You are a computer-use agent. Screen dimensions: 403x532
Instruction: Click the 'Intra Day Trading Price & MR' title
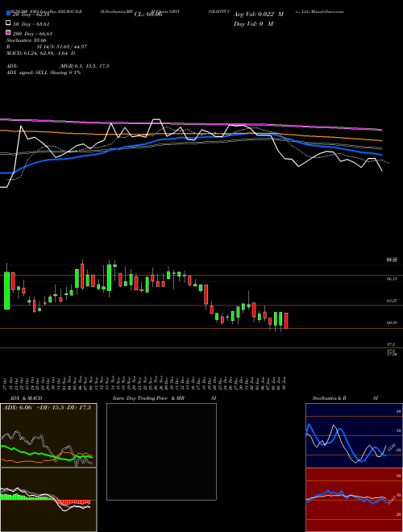148,398
